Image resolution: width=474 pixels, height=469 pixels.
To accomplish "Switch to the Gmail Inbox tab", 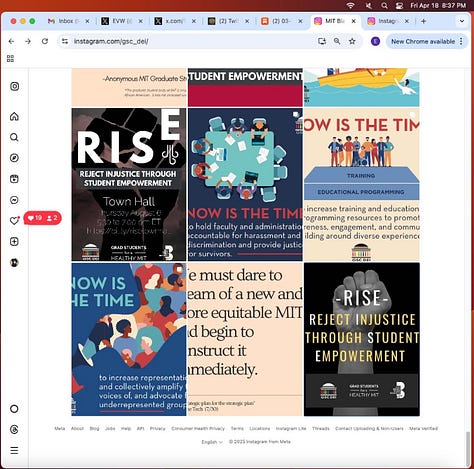I will (x=69, y=21).
